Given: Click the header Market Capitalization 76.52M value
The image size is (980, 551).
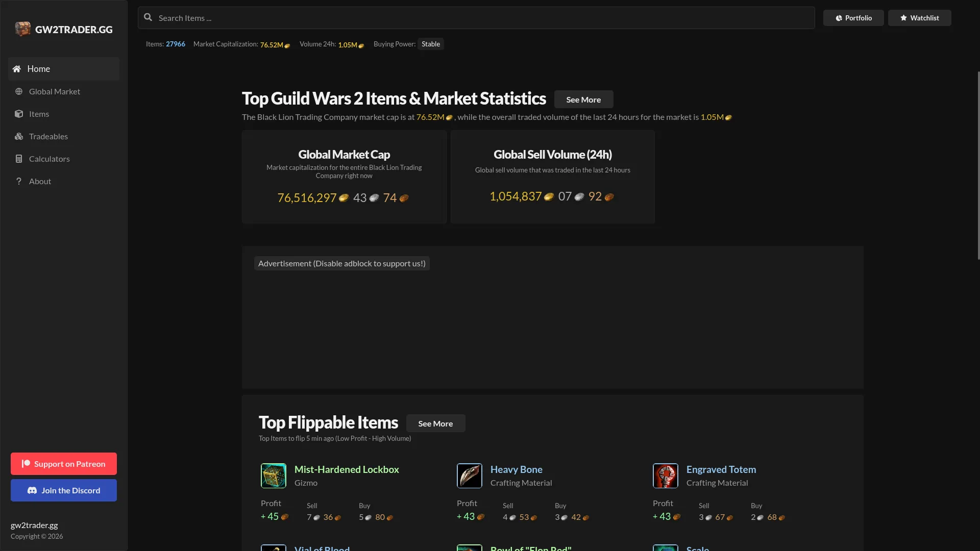Looking at the screenshot, I should coord(272,45).
